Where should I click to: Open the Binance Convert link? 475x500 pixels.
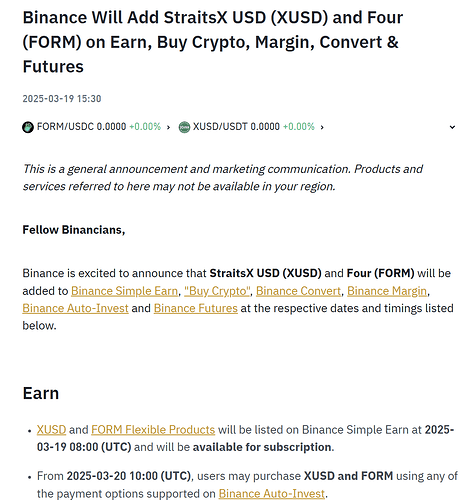click(298, 291)
